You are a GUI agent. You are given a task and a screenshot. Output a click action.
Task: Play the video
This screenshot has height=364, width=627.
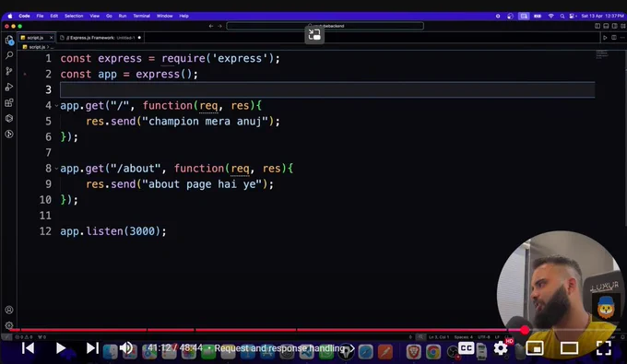click(x=60, y=348)
